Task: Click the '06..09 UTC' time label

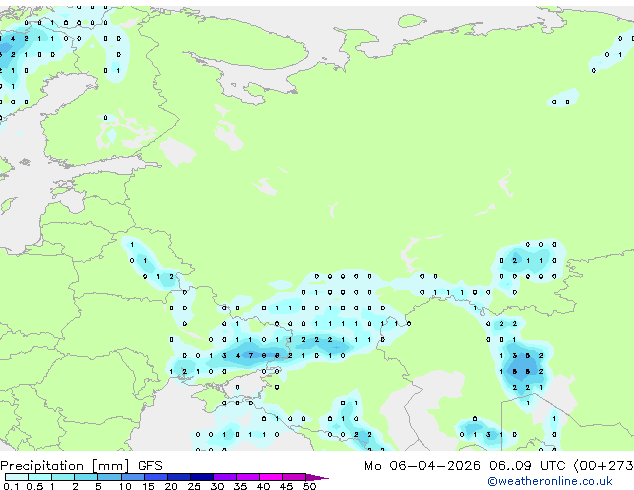Action: click(x=527, y=466)
